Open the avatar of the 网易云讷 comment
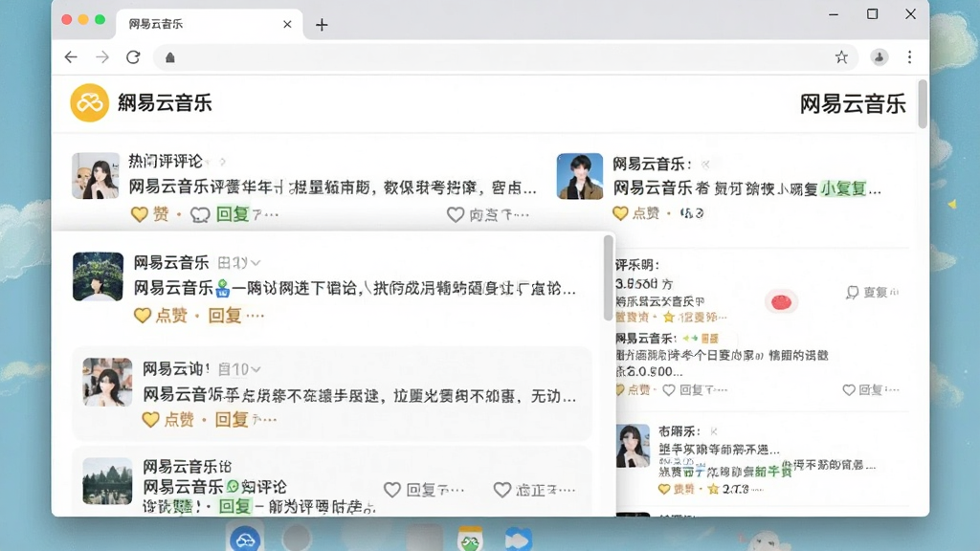Image resolution: width=980 pixels, height=551 pixels. coord(107,382)
